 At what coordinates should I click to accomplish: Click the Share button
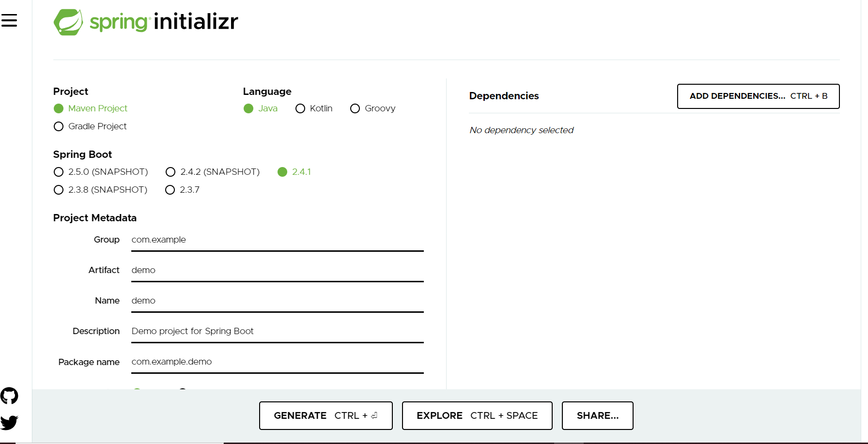tap(598, 415)
